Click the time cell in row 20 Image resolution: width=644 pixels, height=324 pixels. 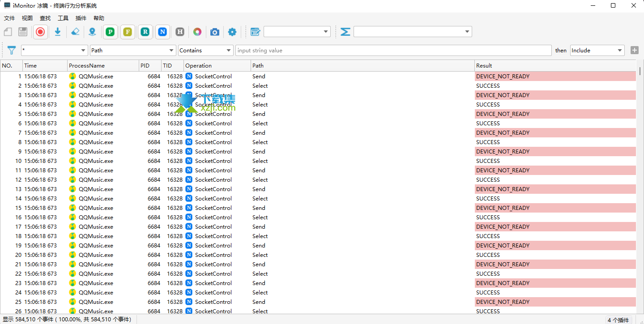pyautogui.click(x=40, y=255)
